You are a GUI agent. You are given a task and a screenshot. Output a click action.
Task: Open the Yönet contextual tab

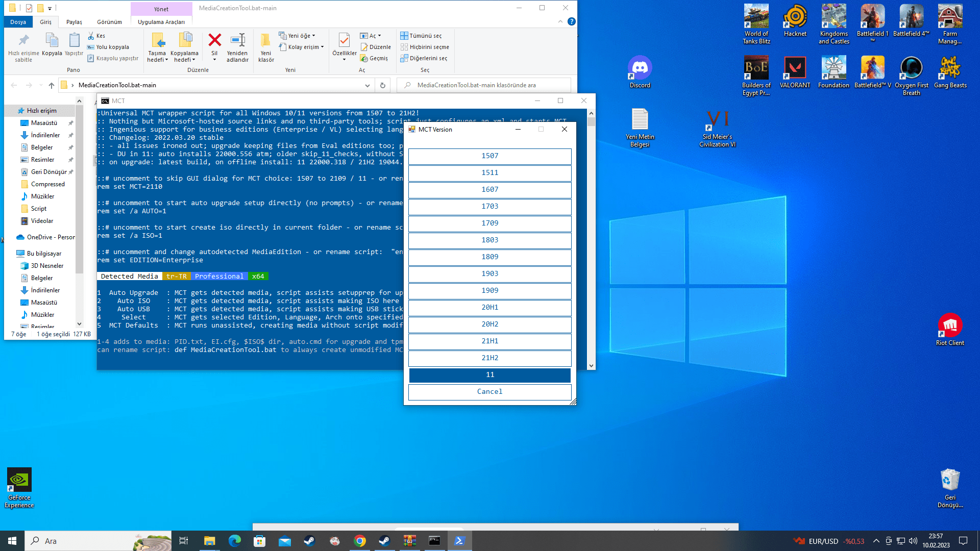[161, 9]
